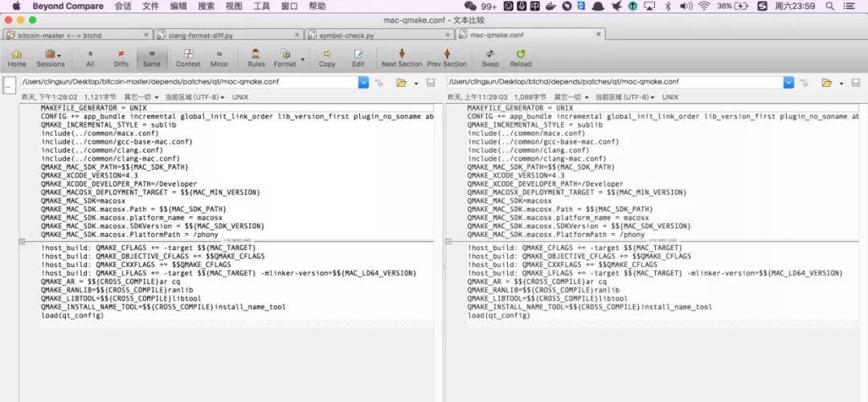Open the Apple menu

tap(16, 6)
